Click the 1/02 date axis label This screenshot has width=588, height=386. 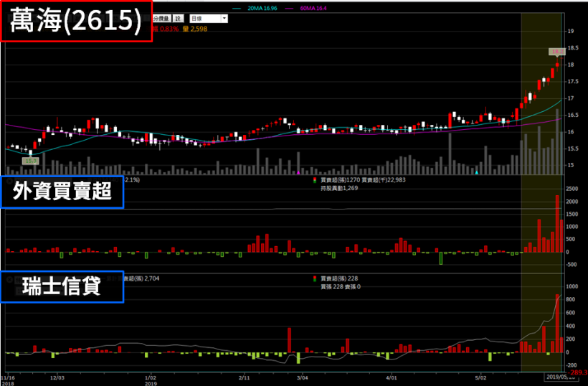pyautogui.click(x=150, y=377)
